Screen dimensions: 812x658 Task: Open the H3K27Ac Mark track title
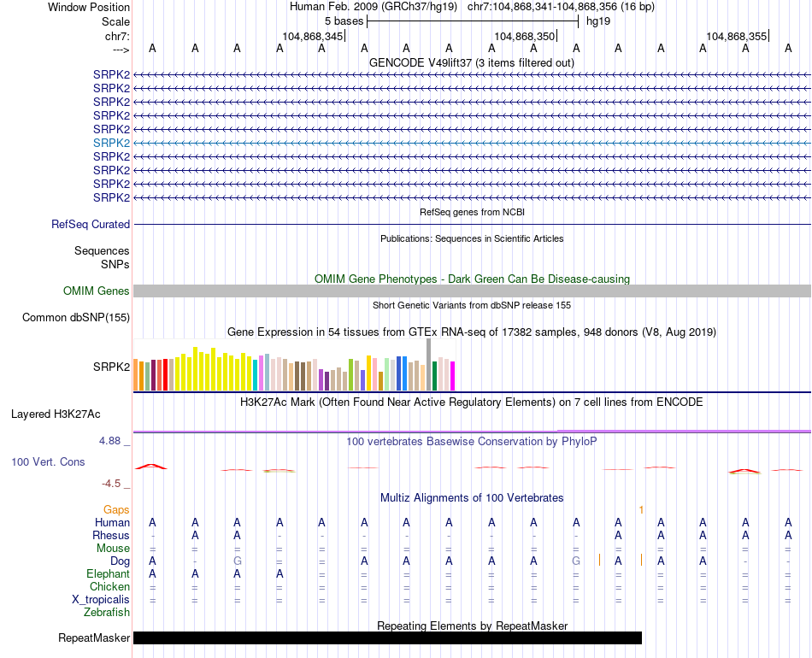point(472,402)
